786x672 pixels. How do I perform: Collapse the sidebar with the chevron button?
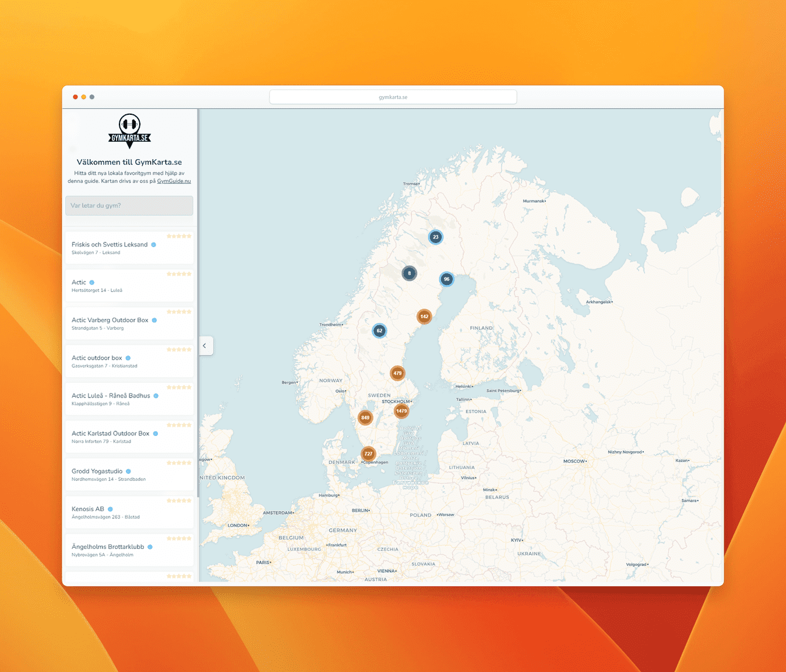[205, 346]
